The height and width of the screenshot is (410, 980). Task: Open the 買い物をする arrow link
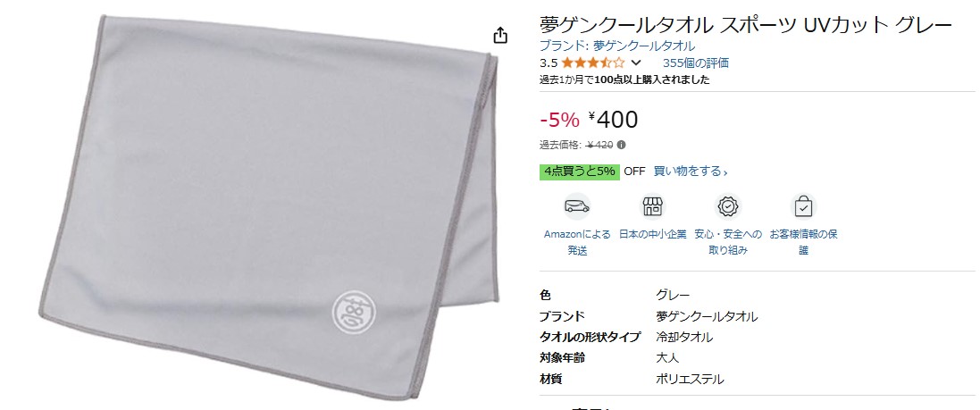[x=690, y=172]
